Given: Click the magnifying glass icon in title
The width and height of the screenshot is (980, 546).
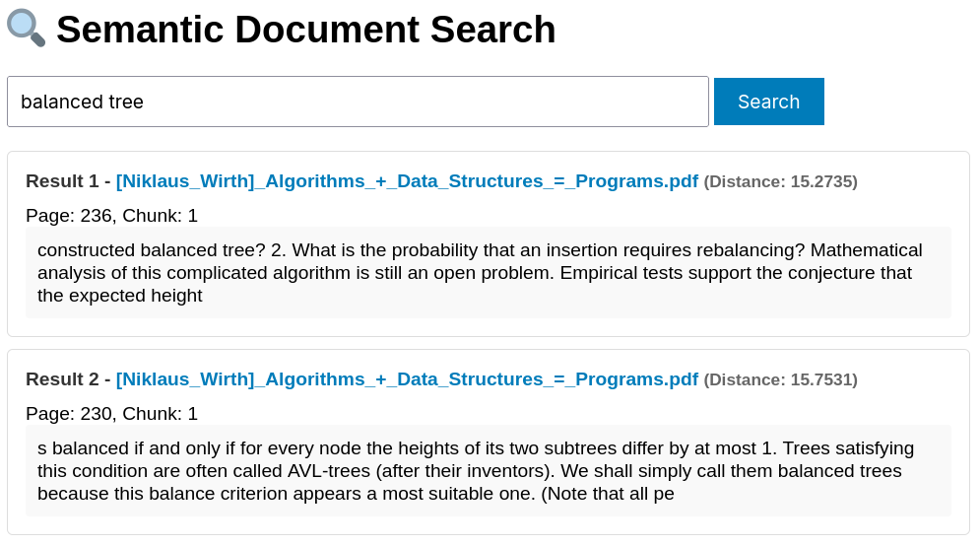Looking at the screenshot, I should pos(26,28).
